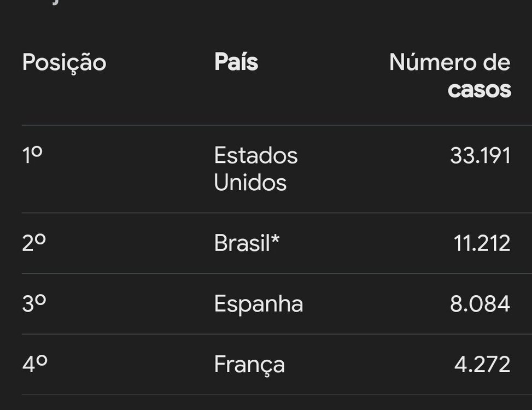Screen dimensions: 532x410
Task: Click the divider line below the header row
Action: click(273, 125)
